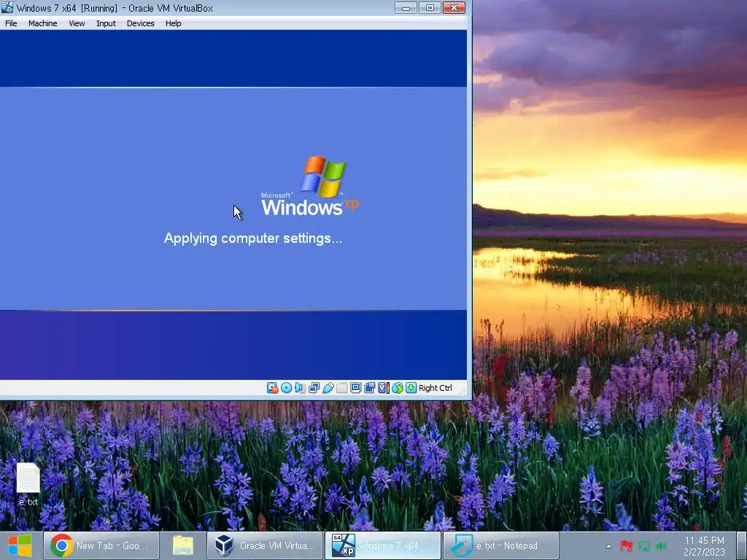This screenshot has height=560, width=747.
Task: Select the e.txt file on desktop
Action: coord(28,484)
